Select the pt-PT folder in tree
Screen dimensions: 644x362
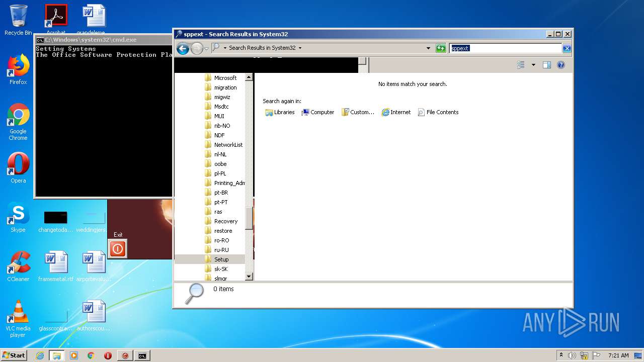[x=216, y=202]
